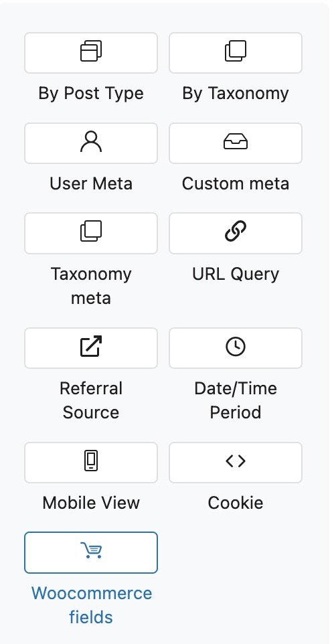Click the "By Post Type" label
The width and height of the screenshot is (332, 644).
(x=91, y=94)
